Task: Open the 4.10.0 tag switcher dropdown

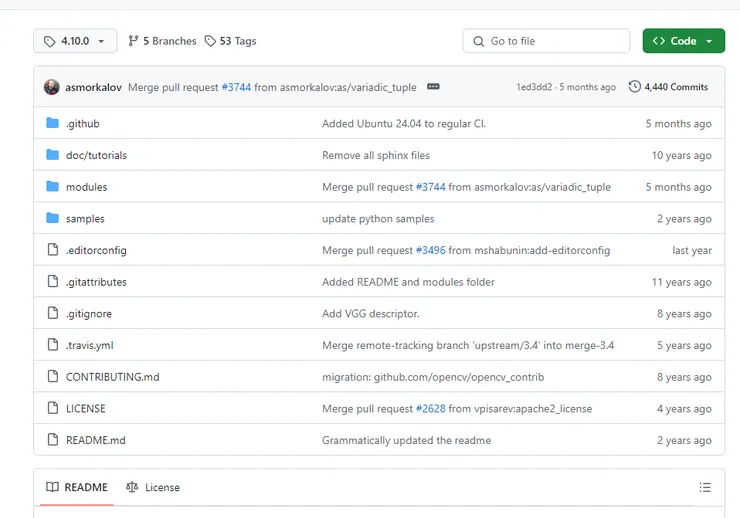Action: pyautogui.click(x=75, y=41)
